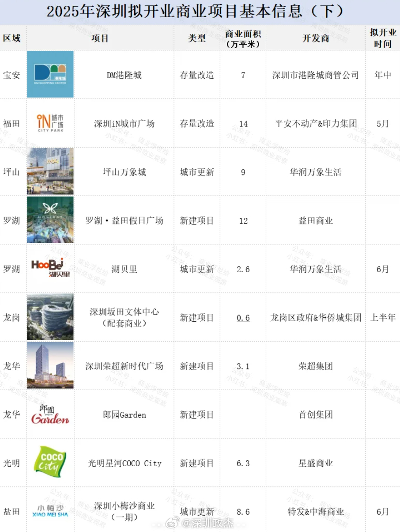Click the 光明 district cell

pyautogui.click(x=12, y=464)
